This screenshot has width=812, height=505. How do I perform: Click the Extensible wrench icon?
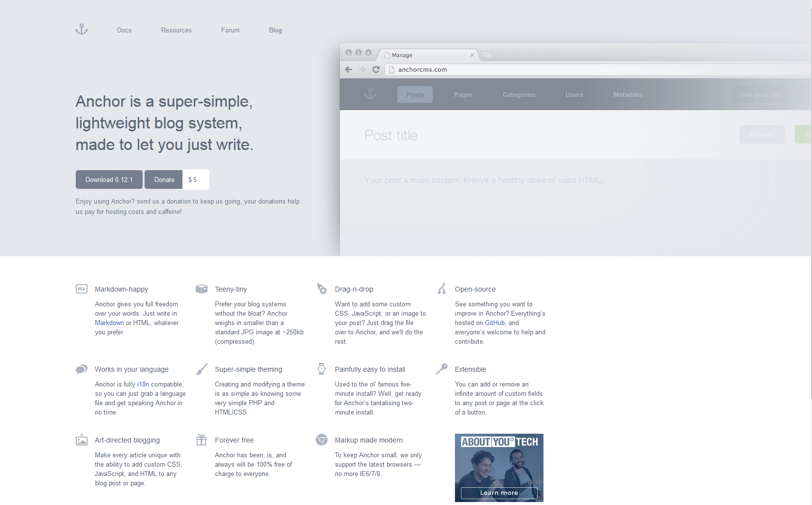(x=442, y=369)
